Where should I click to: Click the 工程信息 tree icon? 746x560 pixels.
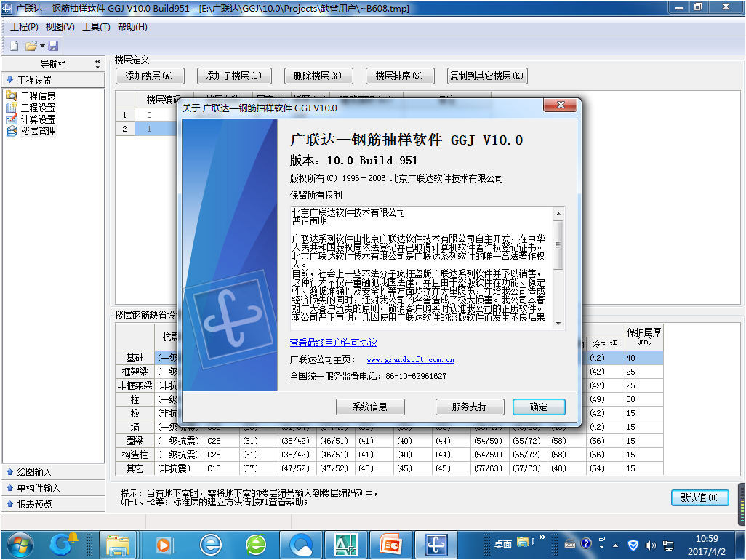(12, 95)
